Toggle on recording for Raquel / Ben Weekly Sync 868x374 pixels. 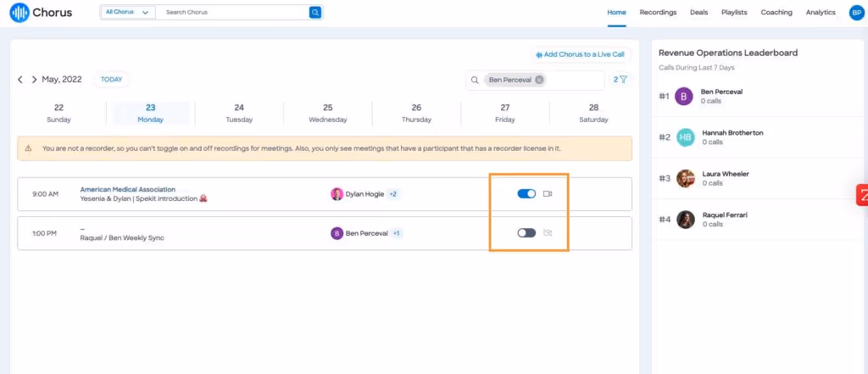coord(526,232)
